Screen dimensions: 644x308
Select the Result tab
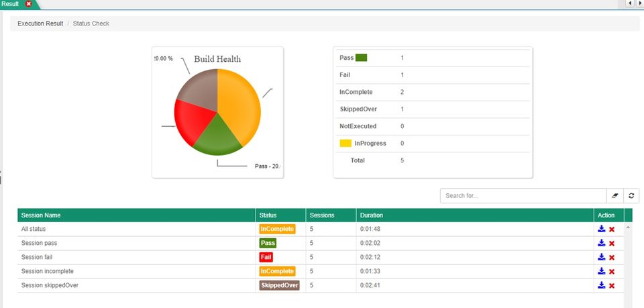(10, 4)
